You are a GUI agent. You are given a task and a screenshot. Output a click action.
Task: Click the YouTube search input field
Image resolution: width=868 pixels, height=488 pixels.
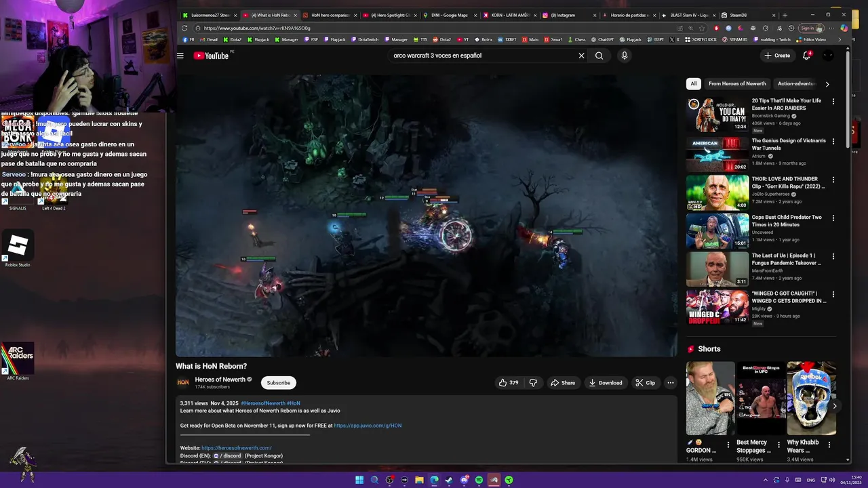481,56
